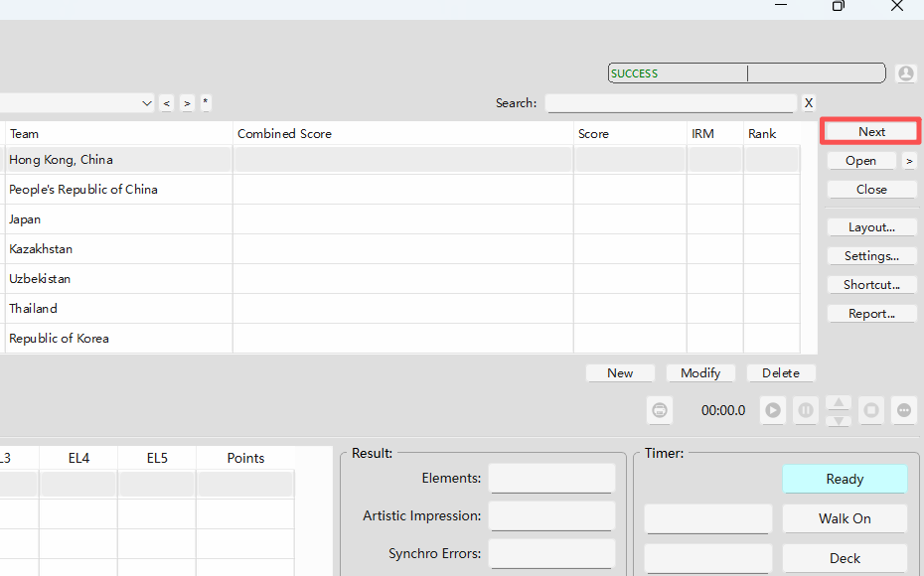This screenshot has width=924, height=576.
Task: Go to previous item with '<' button
Action: point(167,103)
